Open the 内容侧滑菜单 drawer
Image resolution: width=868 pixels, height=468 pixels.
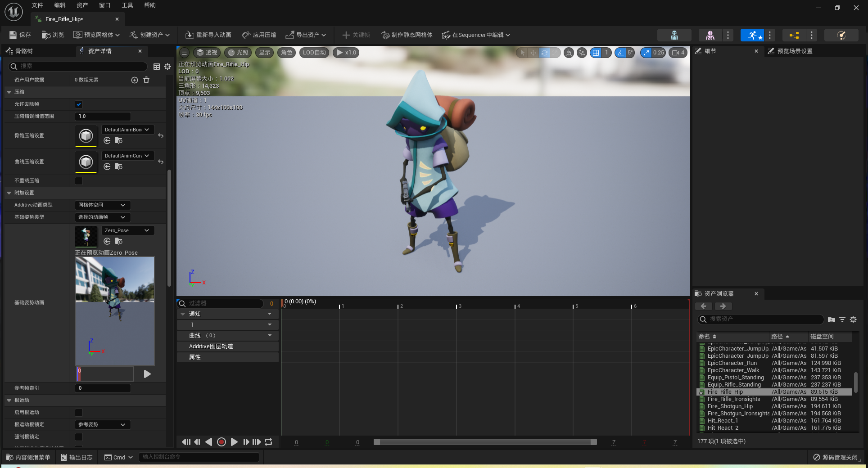click(x=28, y=457)
